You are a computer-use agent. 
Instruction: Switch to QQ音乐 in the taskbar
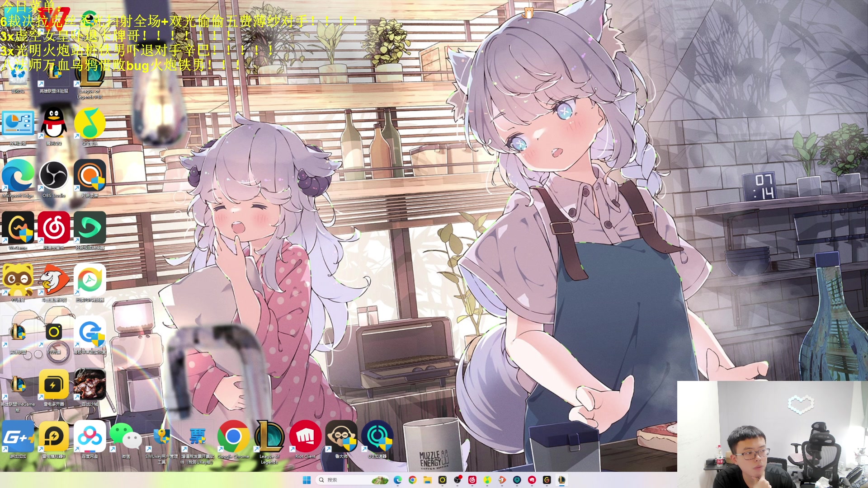coord(487,480)
